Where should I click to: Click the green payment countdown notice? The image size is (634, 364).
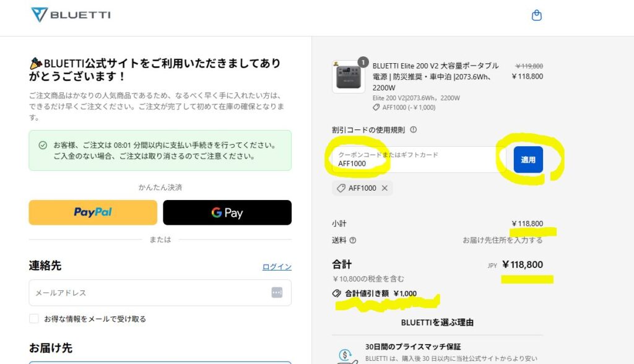160,150
